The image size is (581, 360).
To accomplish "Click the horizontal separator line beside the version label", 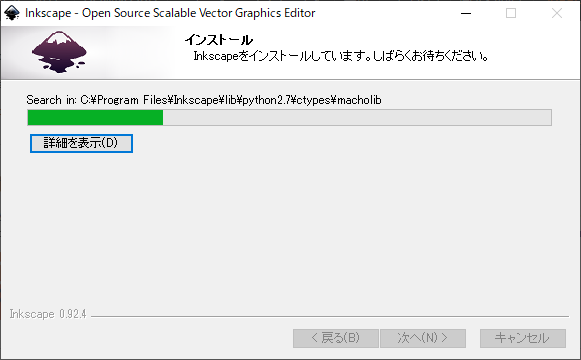I will [330, 316].
